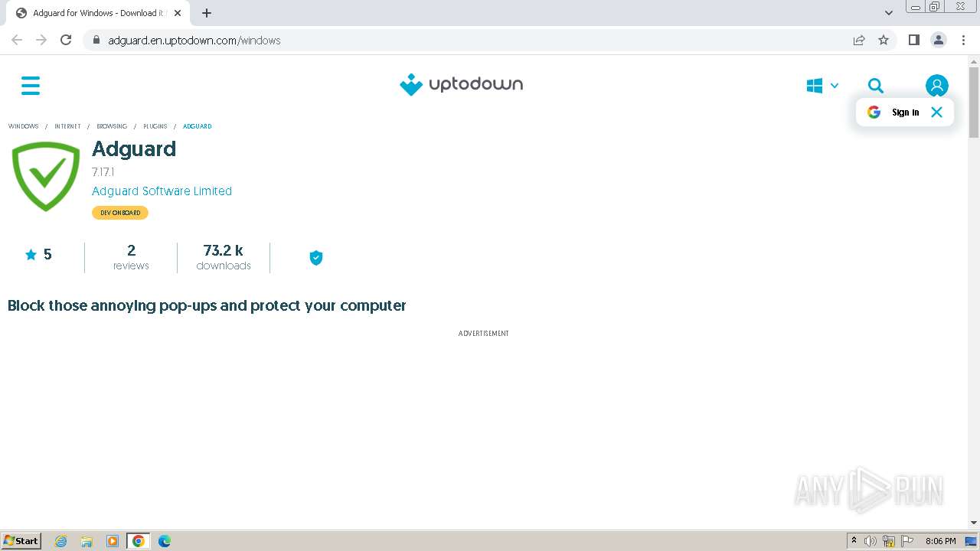Click the Adguard green shield app icon

(x=46, y=176)
